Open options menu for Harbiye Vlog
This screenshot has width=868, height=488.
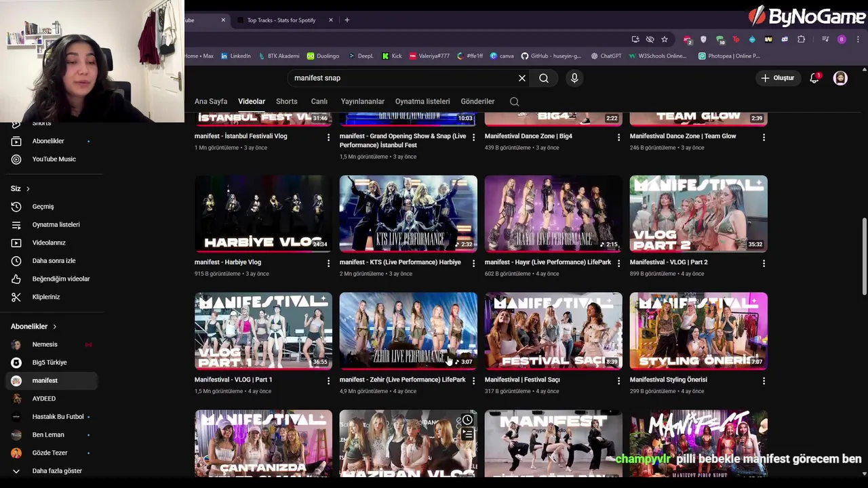pos(328,263)
